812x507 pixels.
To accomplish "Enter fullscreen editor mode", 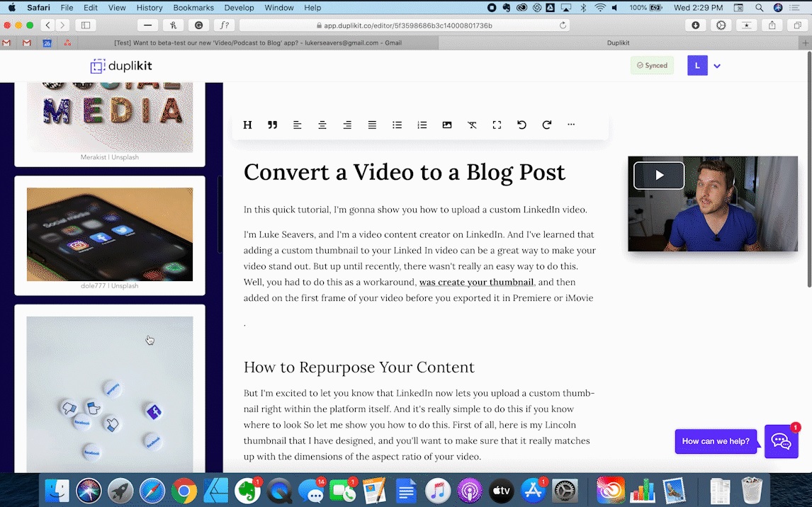I will click(x=497, y=125).
